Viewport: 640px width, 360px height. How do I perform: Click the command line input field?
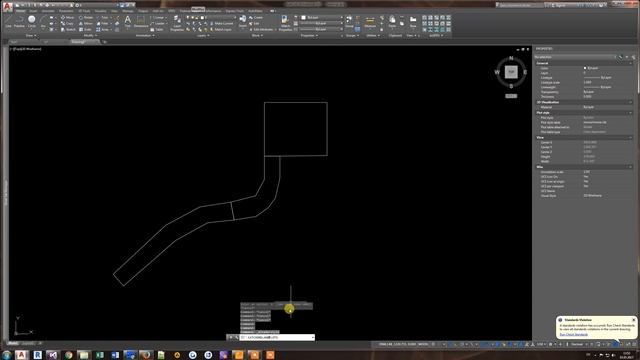277,338
